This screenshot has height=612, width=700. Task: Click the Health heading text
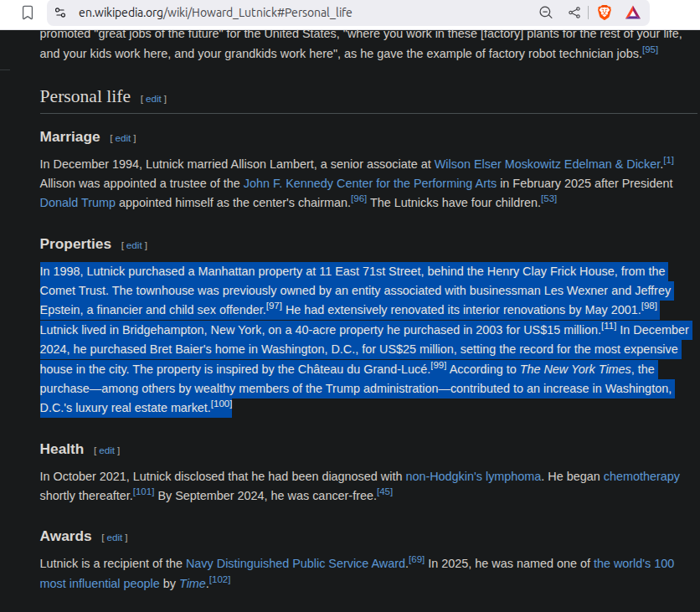(62, 449)
